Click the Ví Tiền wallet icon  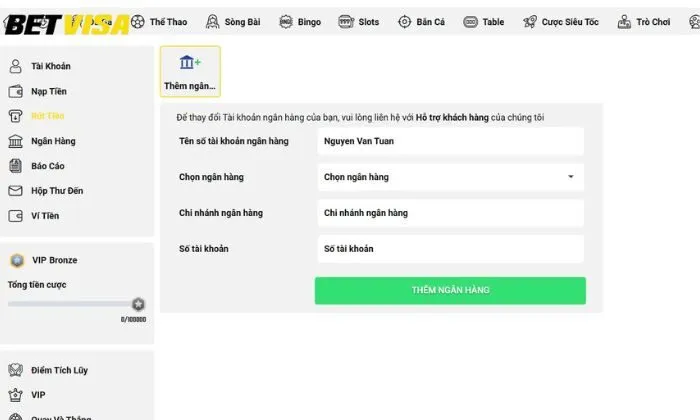point(15,216)
